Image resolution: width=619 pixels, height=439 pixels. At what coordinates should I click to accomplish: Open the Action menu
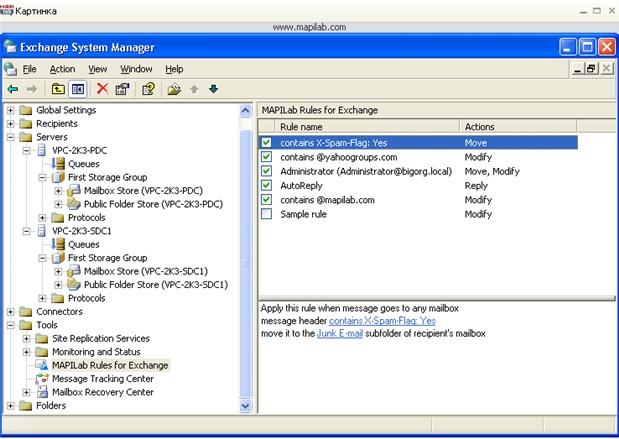tap(62, 69)
